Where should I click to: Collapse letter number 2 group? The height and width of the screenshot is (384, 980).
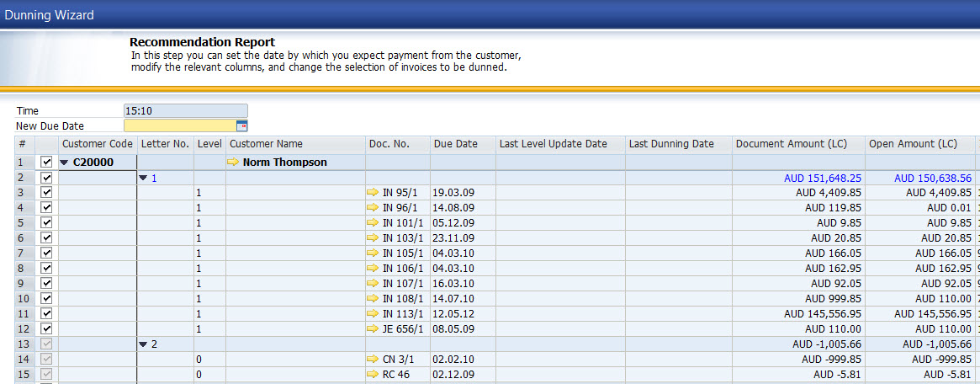click(143, 344)
